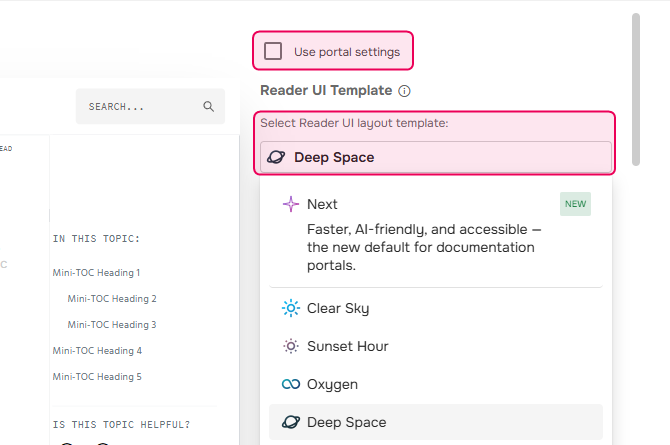670x445 pixels.
Task: Click the 'Select Reader UI layout template:' label
Action: click(354, 123)
